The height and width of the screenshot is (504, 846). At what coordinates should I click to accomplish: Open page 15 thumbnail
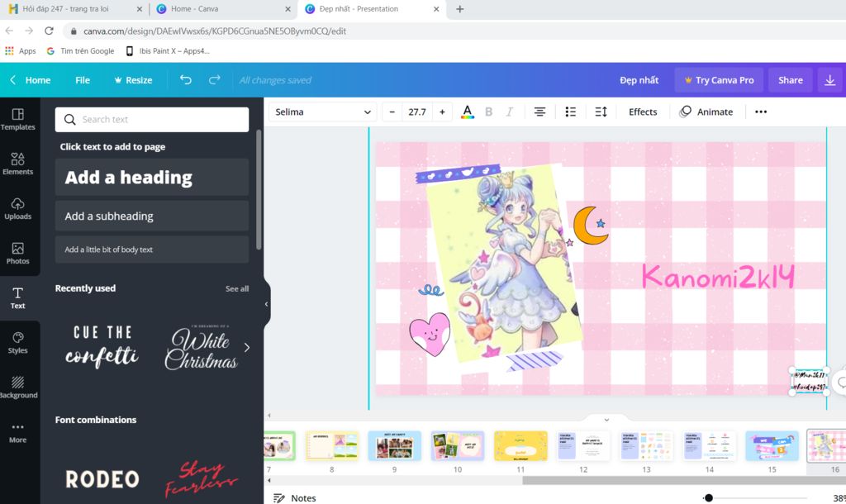pos(772,445)
